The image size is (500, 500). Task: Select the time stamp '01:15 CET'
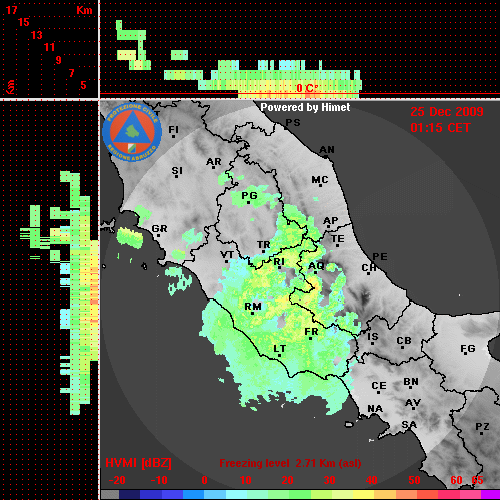click(x=440, y=128)
